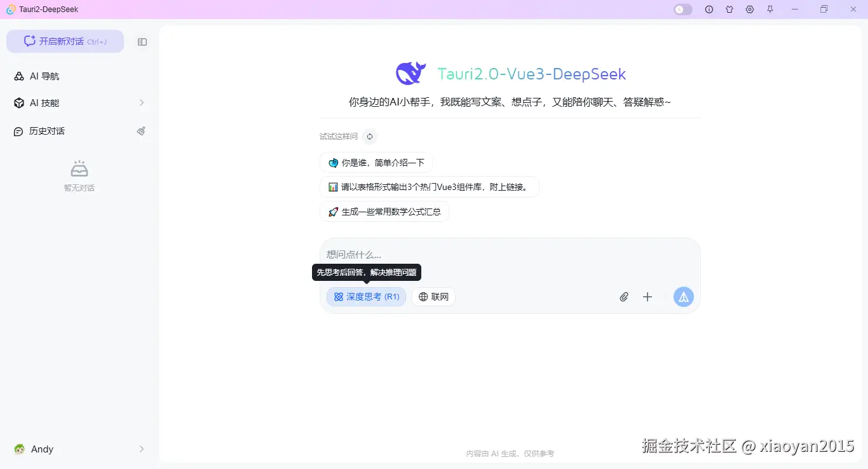868x469 pixels.
Task: Select the prompt 你是谁，简单介绍一下
Action: coord(376,162)
